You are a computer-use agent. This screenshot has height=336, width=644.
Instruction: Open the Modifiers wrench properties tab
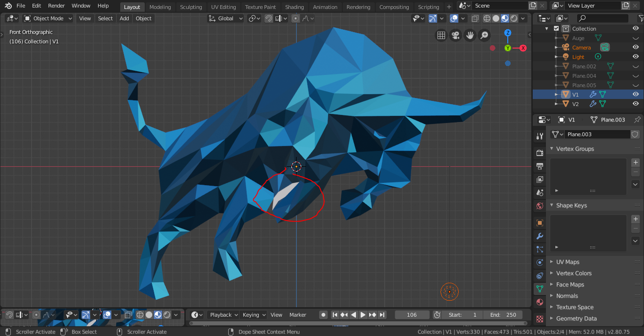point(540,236)
